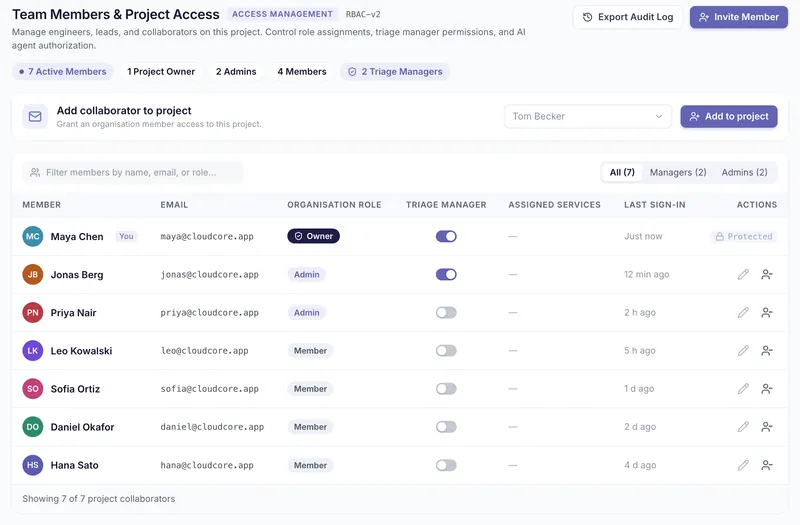
Task: Click the LAST SIGN-IN column header
Action: (x=655, y=205)
